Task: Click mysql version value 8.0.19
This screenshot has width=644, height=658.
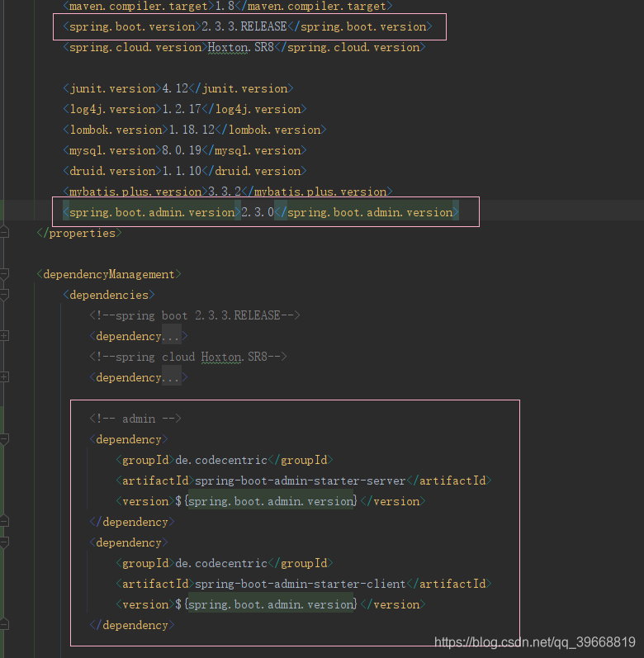Action: pyautogui.click(x=182, y=150)
